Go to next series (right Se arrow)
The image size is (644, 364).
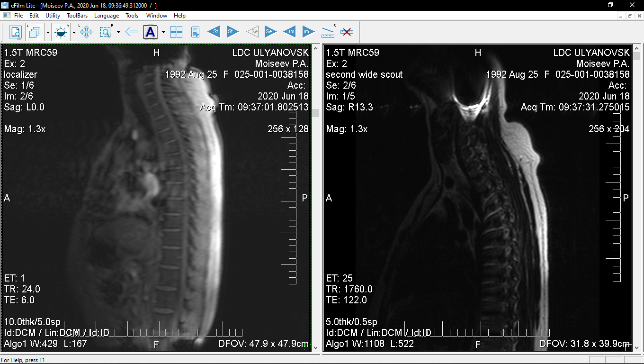point(270,32)
